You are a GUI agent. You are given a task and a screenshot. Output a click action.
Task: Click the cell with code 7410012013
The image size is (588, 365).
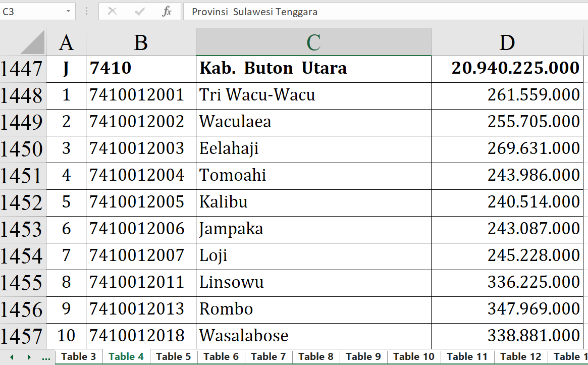141,308
